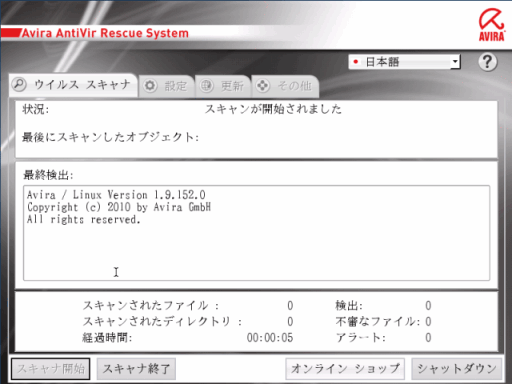Screen dimensions: 512x384
Task: Click the アラート label
Action: click(361, 338)
